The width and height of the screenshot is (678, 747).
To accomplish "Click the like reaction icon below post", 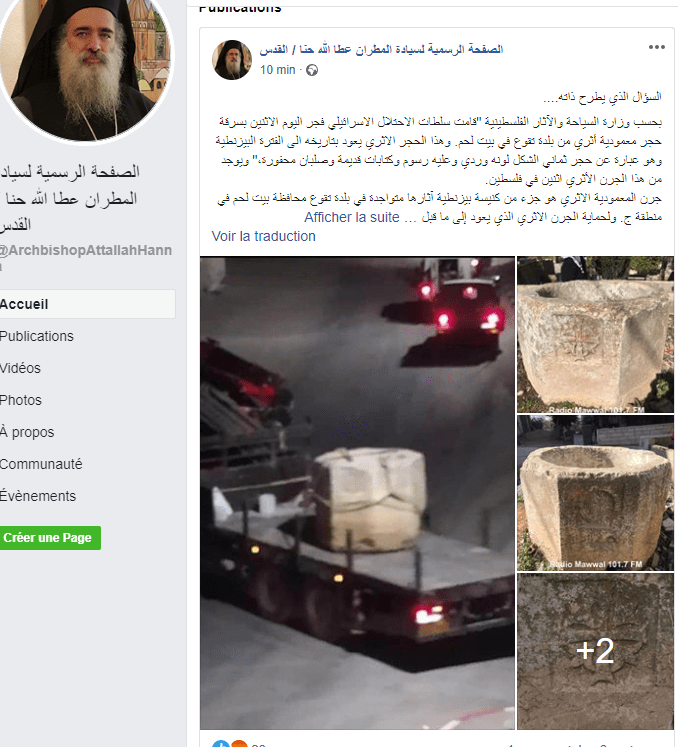I will pos(220,744).
